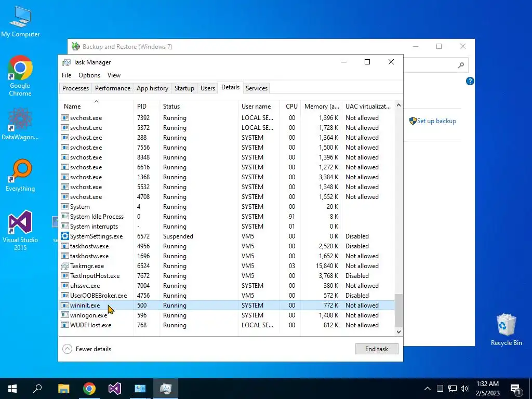Viewport: 532px width, 399px height.
Task: Open the notification center icon
Action: coord(515,389)
